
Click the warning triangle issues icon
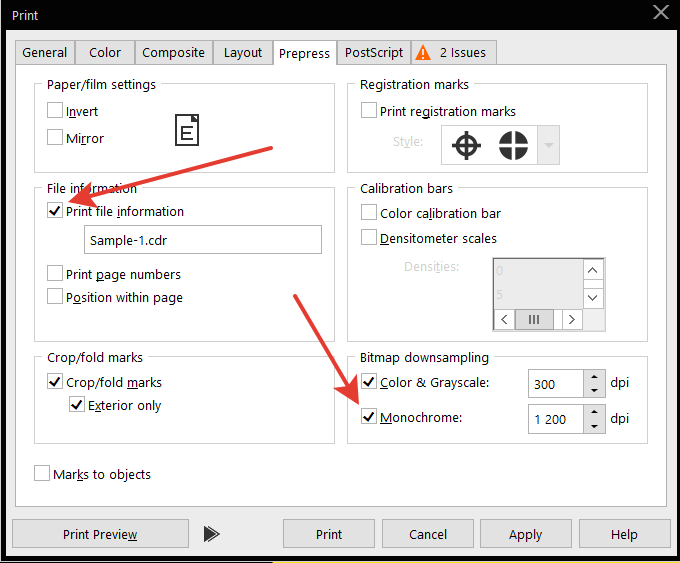click(x=423, y=53)
